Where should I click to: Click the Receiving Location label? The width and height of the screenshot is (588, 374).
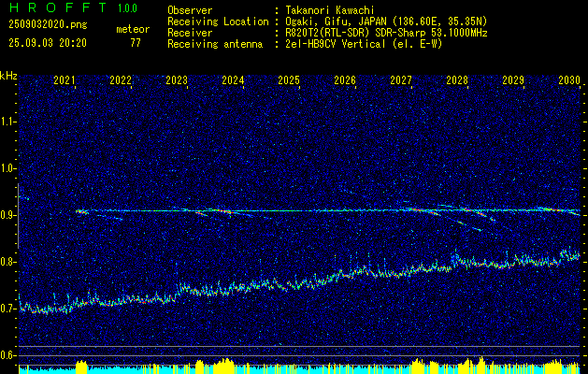click(x=218, y=22)
